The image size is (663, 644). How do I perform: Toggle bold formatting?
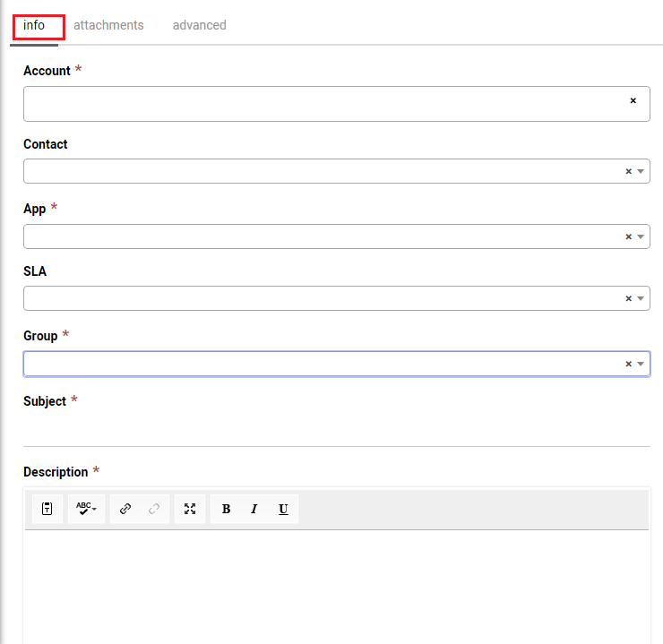point(226,509)
